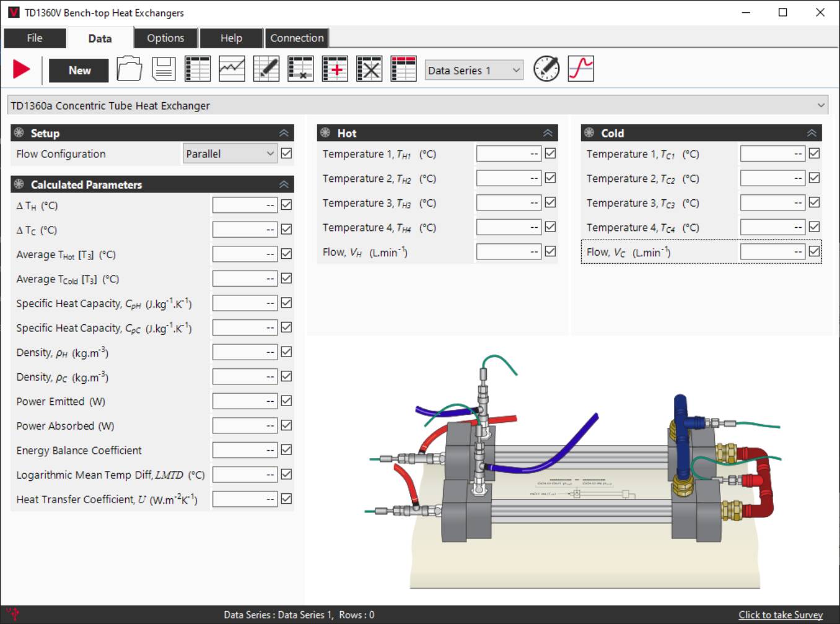Viewport: 840px width, 624px height.
Task: Collapse the Calculated Parameters panel
Action: [284, 184]
